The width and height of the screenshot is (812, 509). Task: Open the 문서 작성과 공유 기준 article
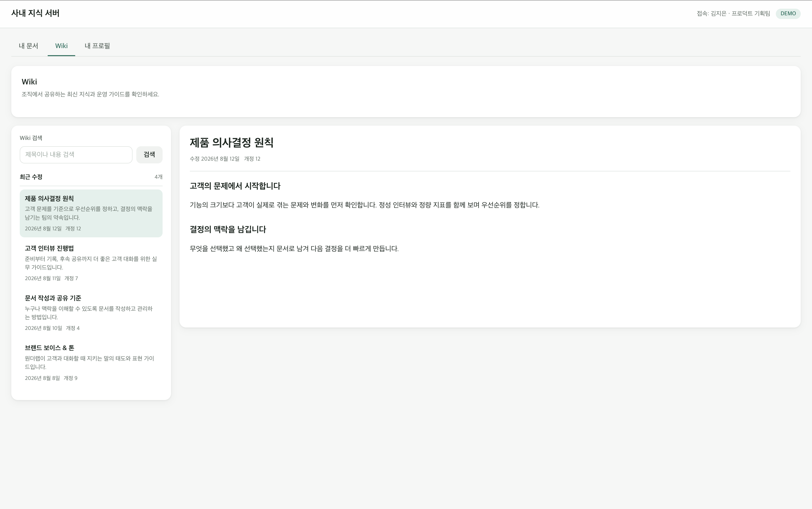point(91,313)
